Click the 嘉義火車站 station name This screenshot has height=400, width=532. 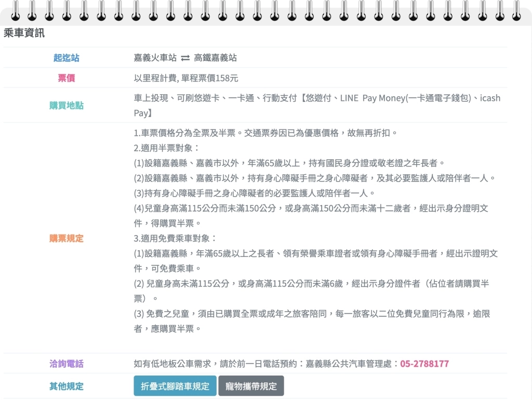[155, 58]
